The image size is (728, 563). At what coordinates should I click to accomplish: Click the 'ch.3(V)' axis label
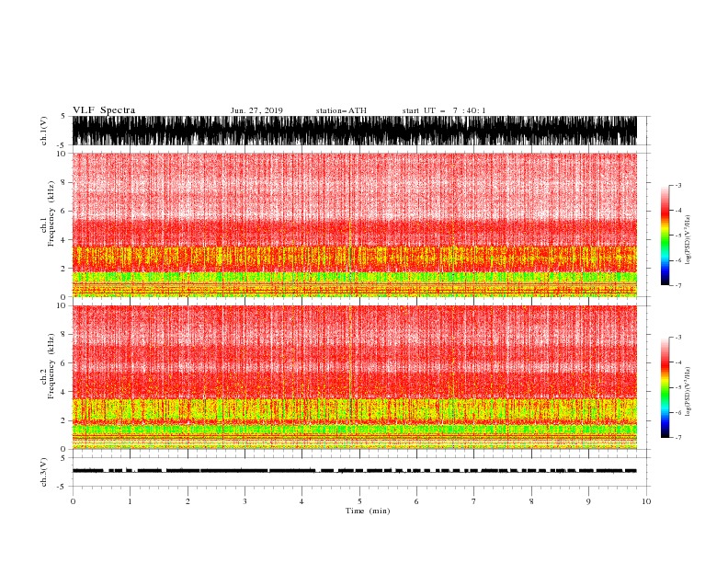tap(44, 472)
